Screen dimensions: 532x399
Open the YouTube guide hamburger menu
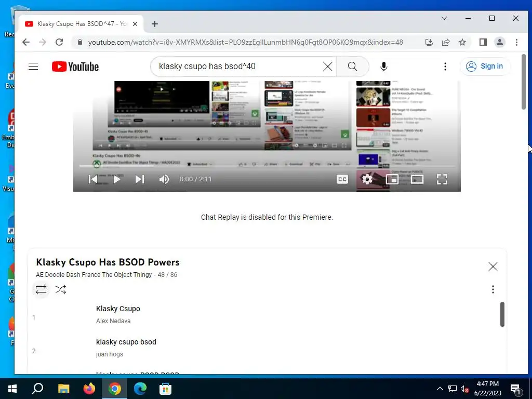tap(33, 66)
